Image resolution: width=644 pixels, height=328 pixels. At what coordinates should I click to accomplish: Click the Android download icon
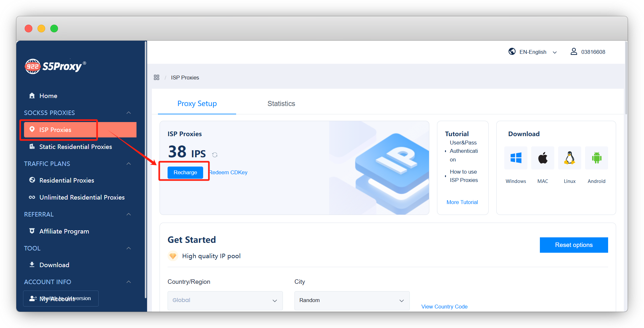click(x=596, y=158)
